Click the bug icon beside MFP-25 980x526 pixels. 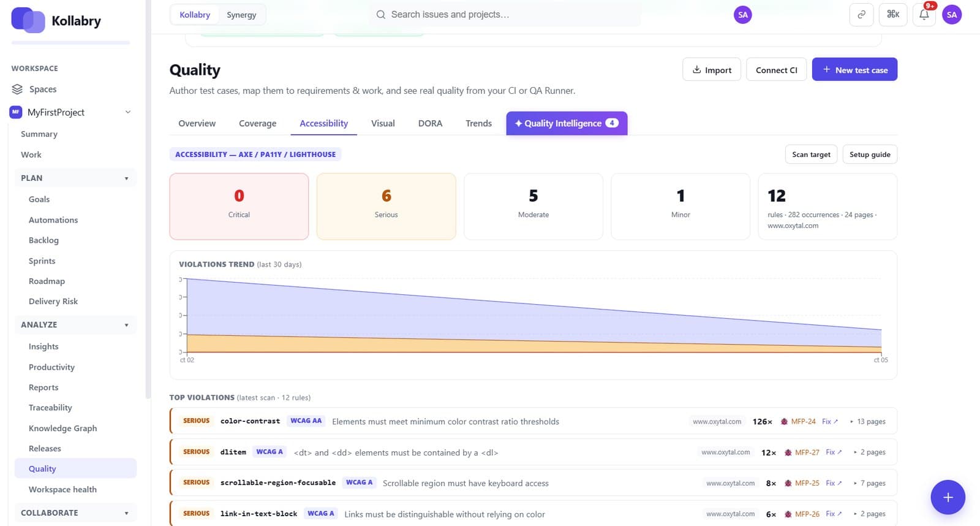(x=788, y=483)
